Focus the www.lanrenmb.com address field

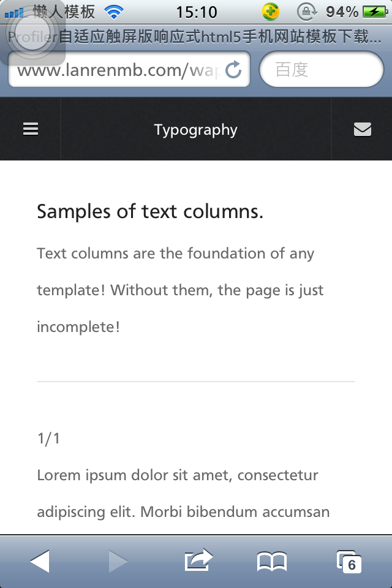129,70
